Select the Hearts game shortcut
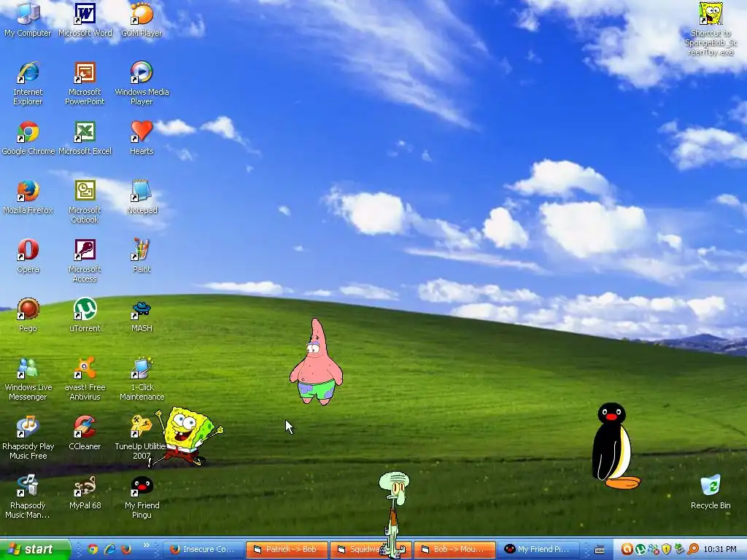This screenshot has width=747, height=560. [x=142, y=138]
